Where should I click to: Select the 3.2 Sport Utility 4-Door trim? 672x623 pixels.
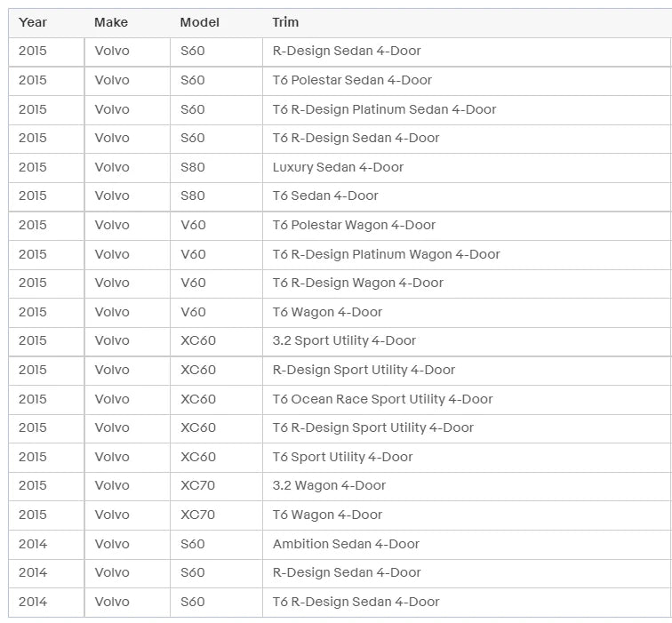(344, 340)
